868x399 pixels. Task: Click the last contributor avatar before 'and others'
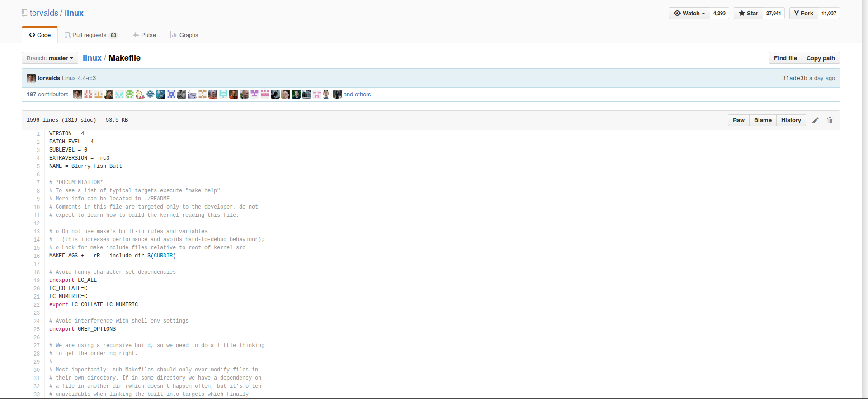pos(338,94)
